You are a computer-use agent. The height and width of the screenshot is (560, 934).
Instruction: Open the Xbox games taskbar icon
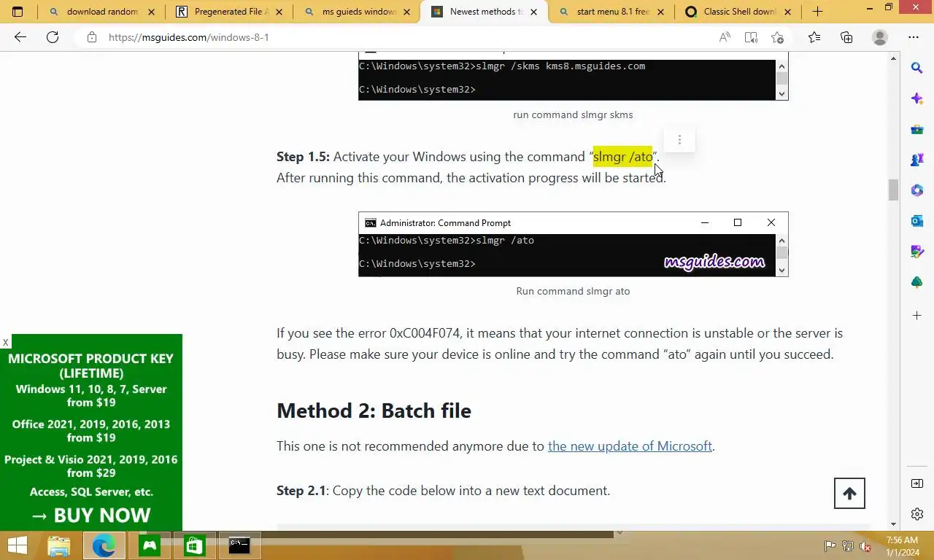[150, 545]
